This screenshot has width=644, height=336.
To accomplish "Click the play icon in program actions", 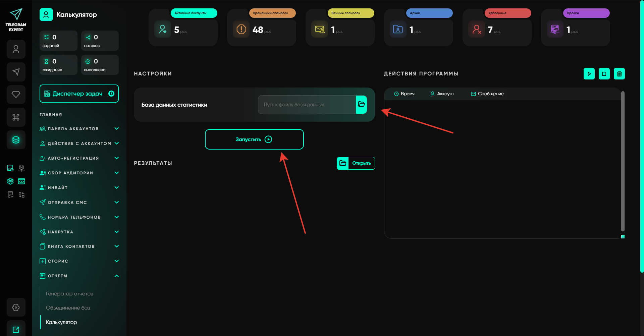I will tap(589, 74).
